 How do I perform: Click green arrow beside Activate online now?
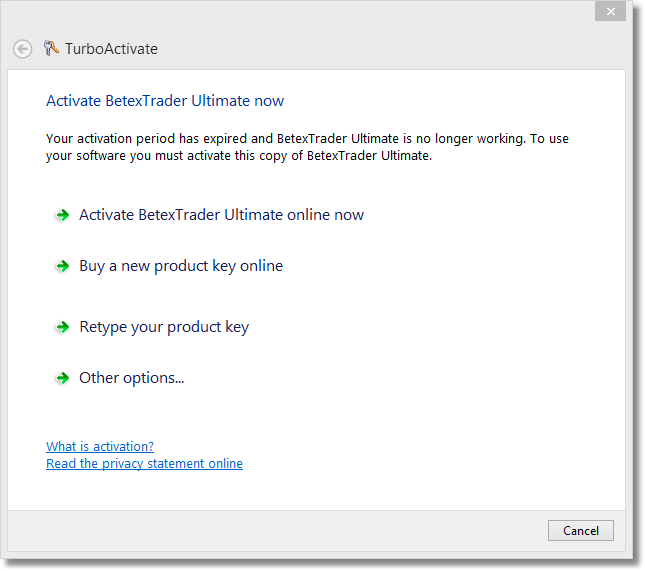[x=63, y=215]
